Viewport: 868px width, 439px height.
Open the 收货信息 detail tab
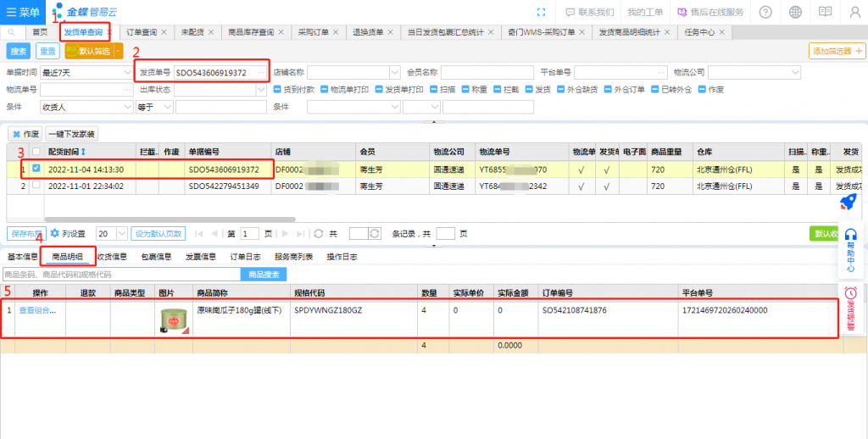(112, 256)
